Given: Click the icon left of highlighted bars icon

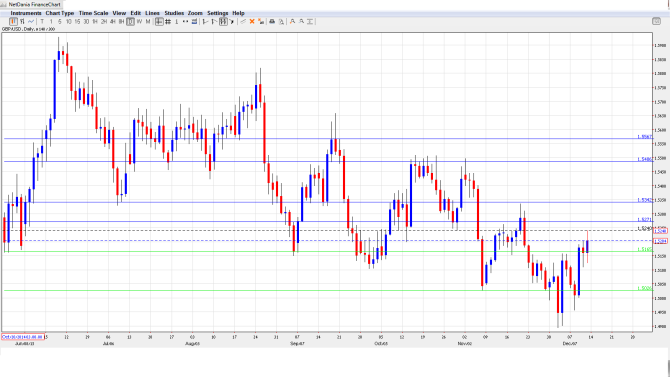Looking at the screenshot, I should coord(214,21).
